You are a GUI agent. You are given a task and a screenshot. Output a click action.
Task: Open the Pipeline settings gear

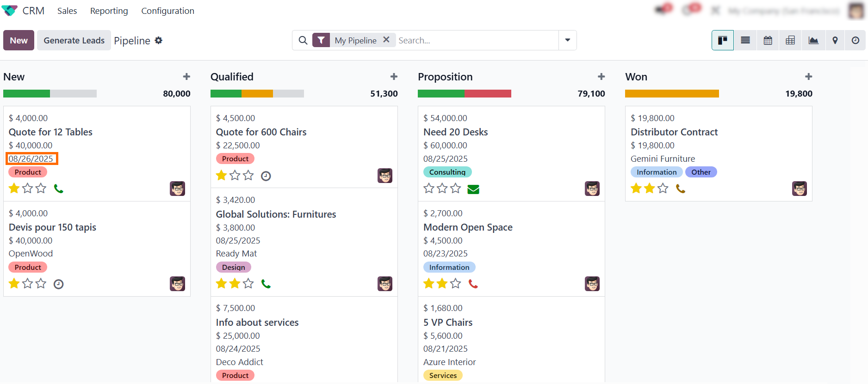click(158, 41)
